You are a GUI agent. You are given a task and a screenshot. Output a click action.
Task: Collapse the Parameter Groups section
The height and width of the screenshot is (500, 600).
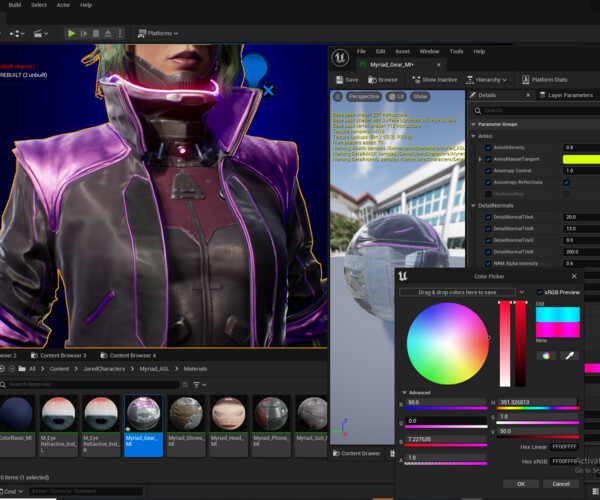click(x=473, y=124)
